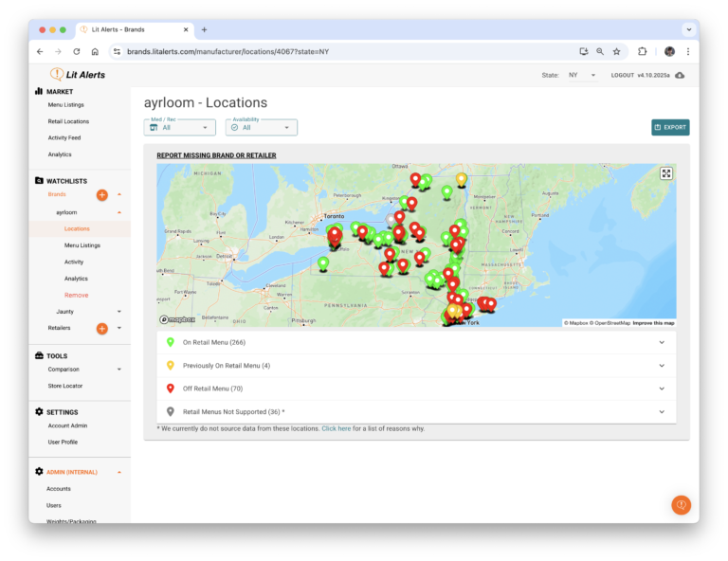
Task: Click the gray map pin on the map
Action: coord(391,220)
